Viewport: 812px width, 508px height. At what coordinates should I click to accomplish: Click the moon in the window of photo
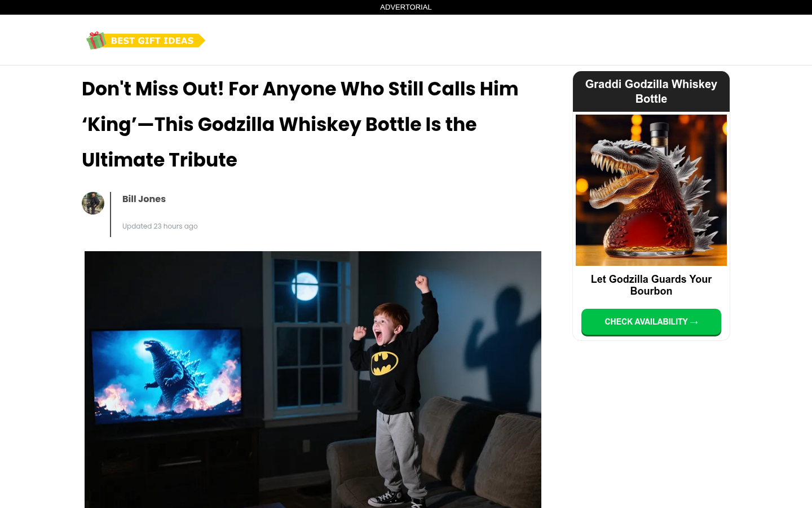[305, 286]
